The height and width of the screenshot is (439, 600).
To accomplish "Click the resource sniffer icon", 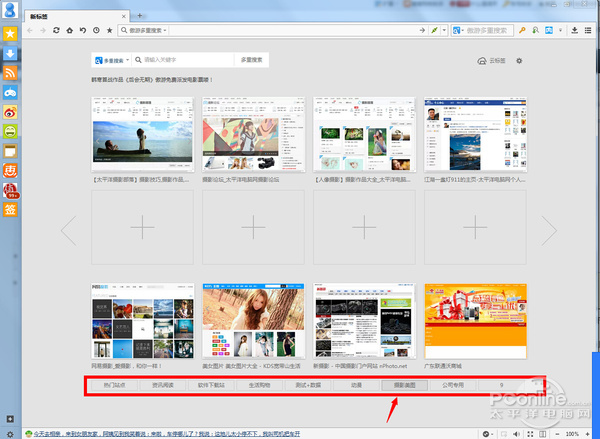I will (535, 30).
